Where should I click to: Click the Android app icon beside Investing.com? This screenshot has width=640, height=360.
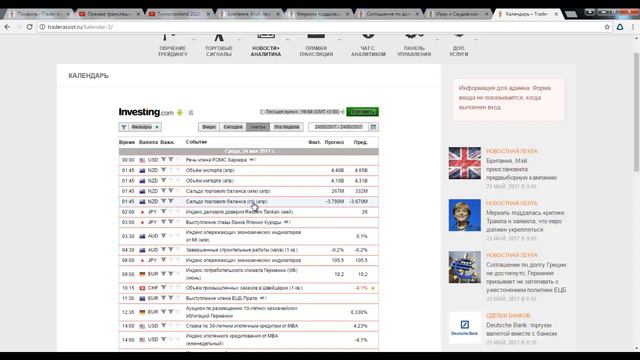(x=180, y=112)
